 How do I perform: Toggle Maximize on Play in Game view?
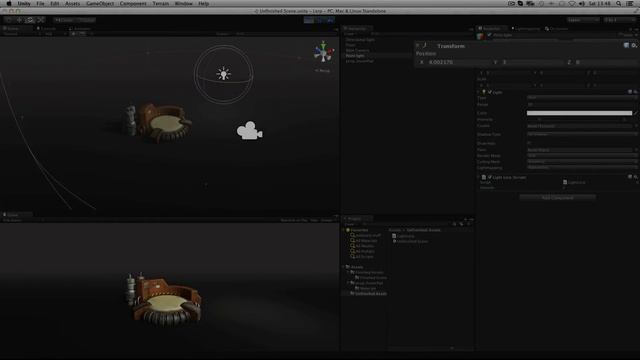[x=294, y=220]
